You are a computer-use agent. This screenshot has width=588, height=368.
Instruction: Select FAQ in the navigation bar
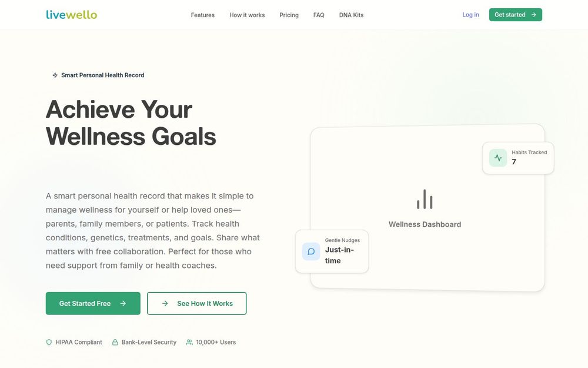click(319, 15)
